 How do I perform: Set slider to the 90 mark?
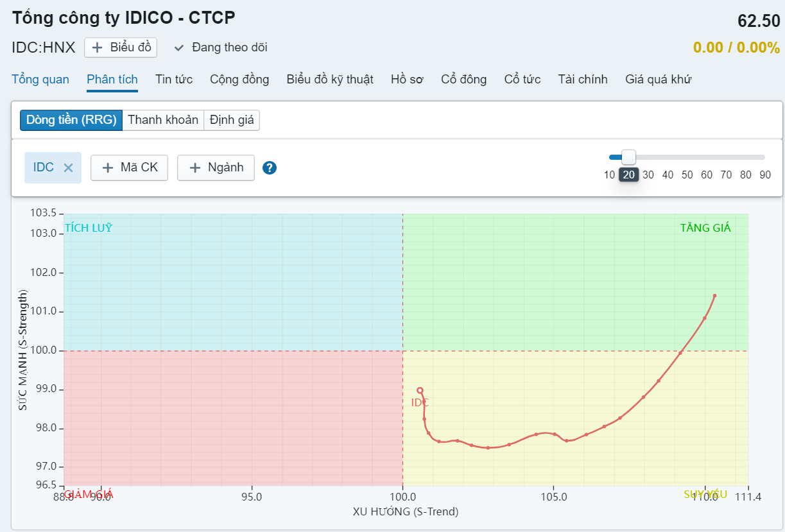coord(765,175)
